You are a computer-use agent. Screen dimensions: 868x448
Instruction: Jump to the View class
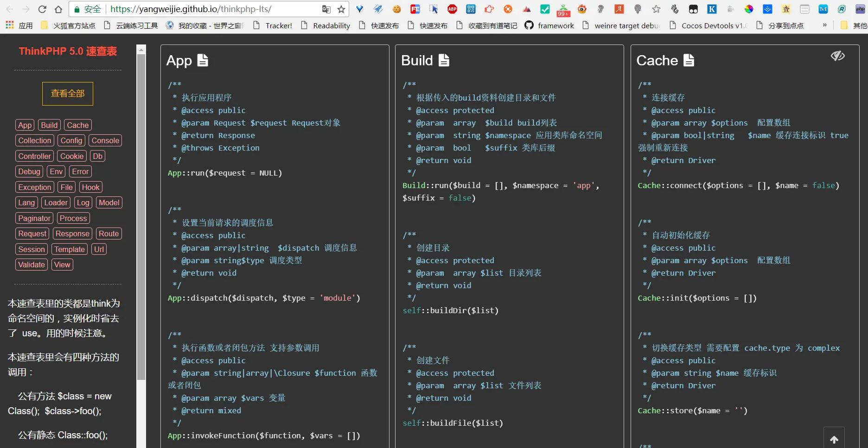click(62, 265)
